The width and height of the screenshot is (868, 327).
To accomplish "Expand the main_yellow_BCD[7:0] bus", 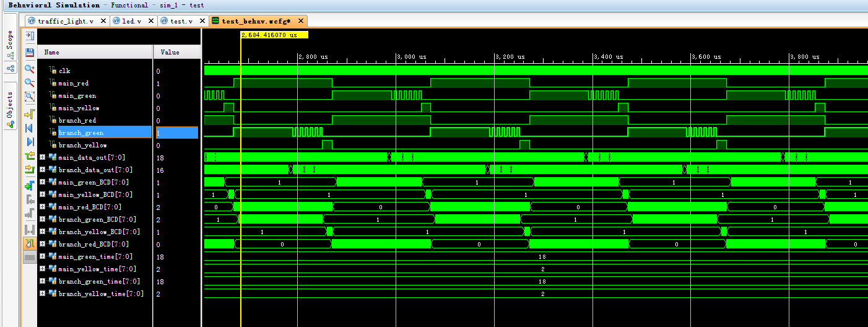I will 43,194.
